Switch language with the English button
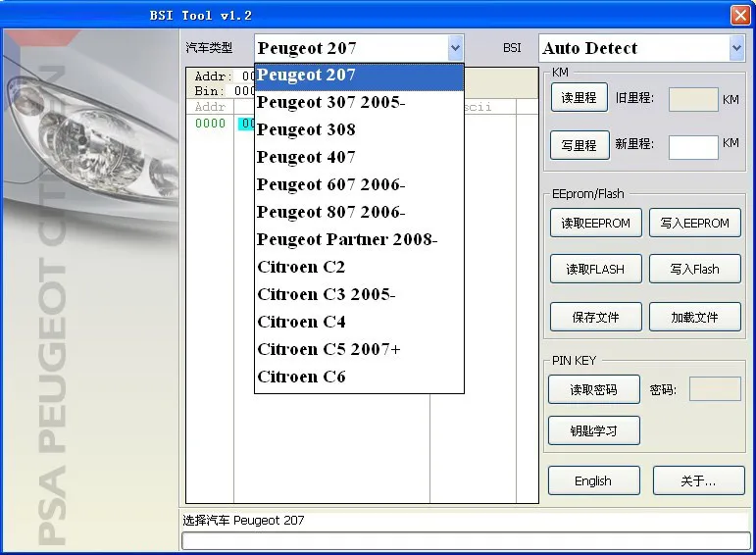756x555 pixels. pos(593,480)
